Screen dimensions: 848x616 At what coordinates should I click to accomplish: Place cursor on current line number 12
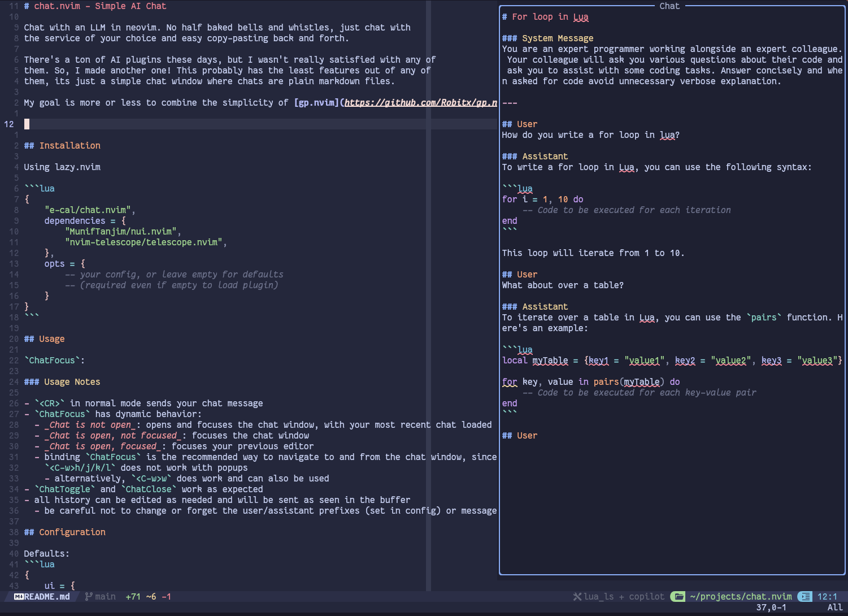(9, 124)
